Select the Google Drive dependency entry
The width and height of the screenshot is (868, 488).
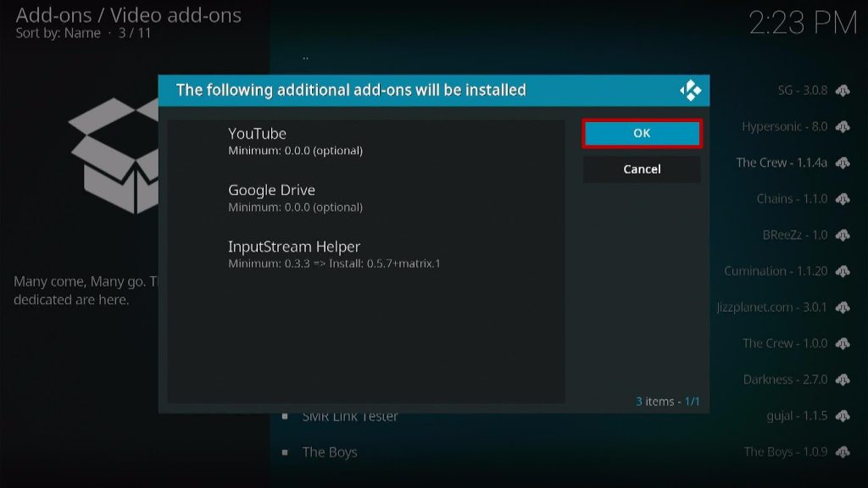[x=366, y=198]
